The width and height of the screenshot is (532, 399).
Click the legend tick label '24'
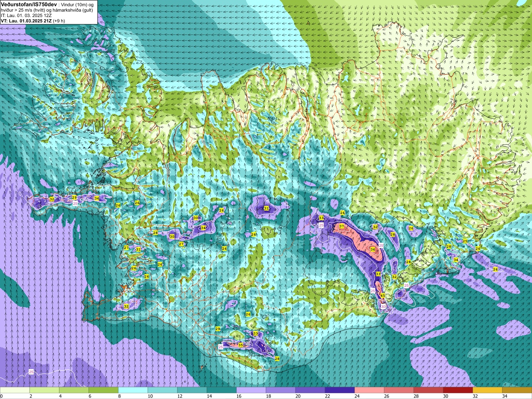357,396
